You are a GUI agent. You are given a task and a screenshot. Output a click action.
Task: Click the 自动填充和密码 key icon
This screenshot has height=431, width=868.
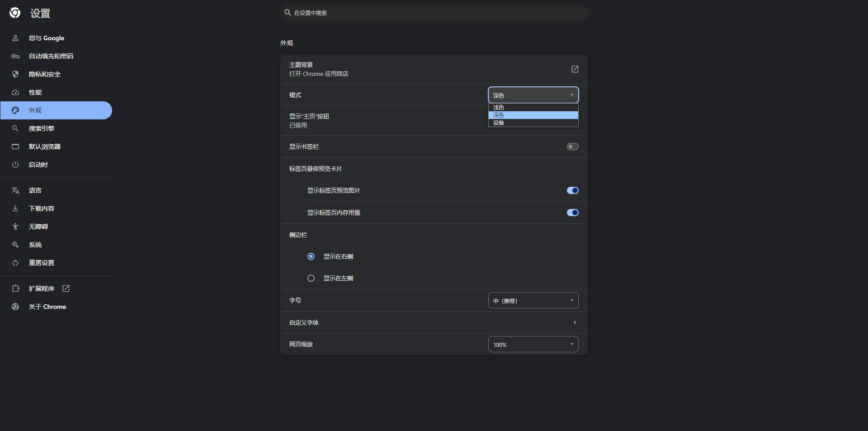(x=15, y=56)
